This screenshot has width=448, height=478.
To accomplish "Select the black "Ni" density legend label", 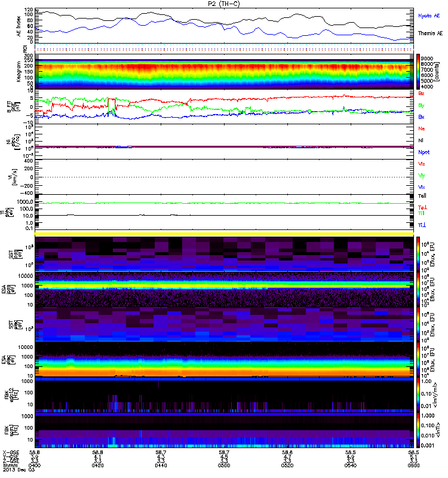I will 421,140.
